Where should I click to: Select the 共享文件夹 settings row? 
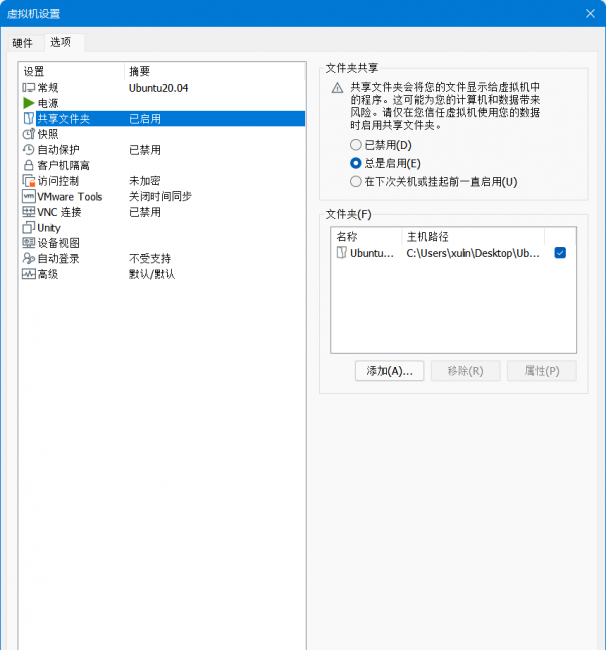point(163,119)
